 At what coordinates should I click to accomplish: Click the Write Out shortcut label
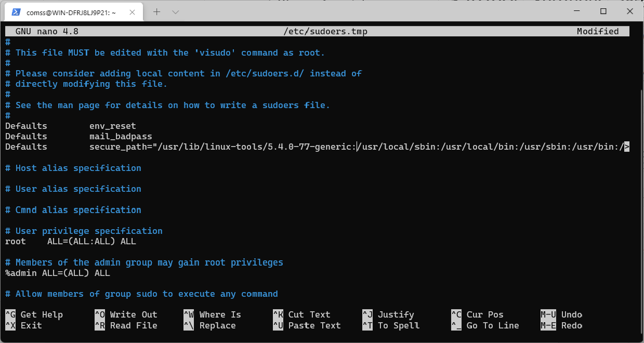[133, 314]
